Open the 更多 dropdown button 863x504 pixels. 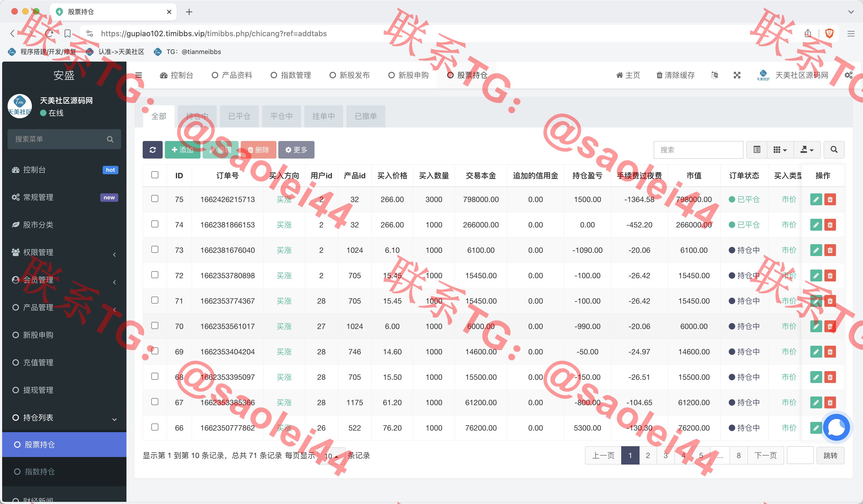coord(296,150)
